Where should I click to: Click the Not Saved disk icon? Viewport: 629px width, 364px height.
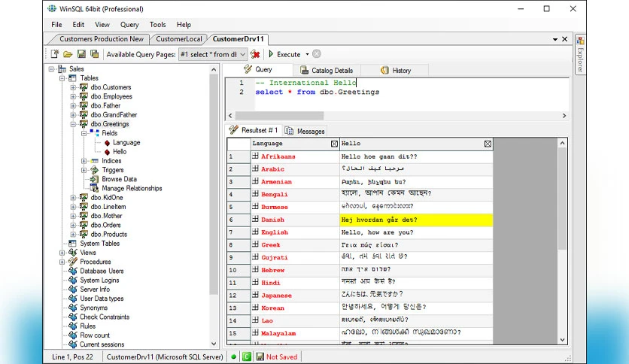(x=260, y=356)
